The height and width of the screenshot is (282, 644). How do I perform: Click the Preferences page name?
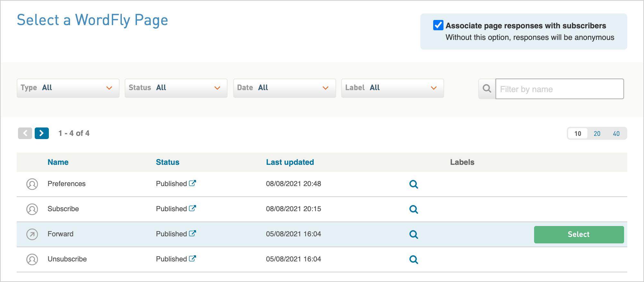[x=67, y=184]
